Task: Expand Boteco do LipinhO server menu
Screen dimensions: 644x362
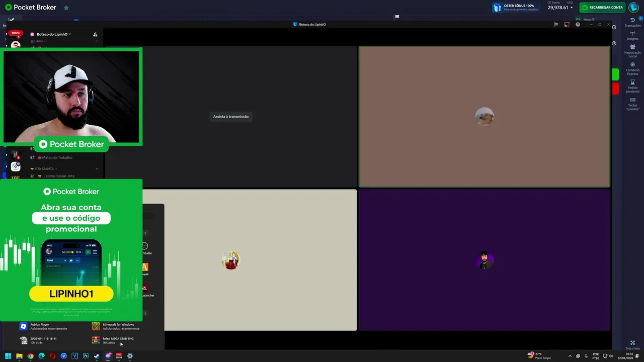Action: pyautogui.click(x=53, y=34)
